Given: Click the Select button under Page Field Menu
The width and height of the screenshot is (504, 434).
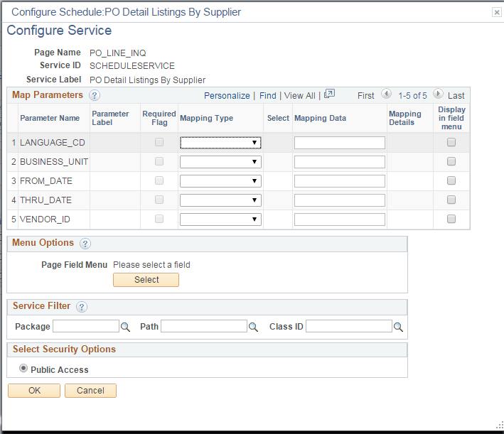Looking at the screenshot, I should [x=146, y=280].
